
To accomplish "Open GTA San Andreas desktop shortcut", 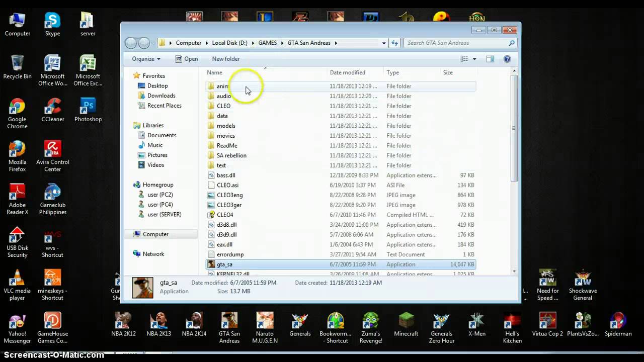I will tap(229, 328).
